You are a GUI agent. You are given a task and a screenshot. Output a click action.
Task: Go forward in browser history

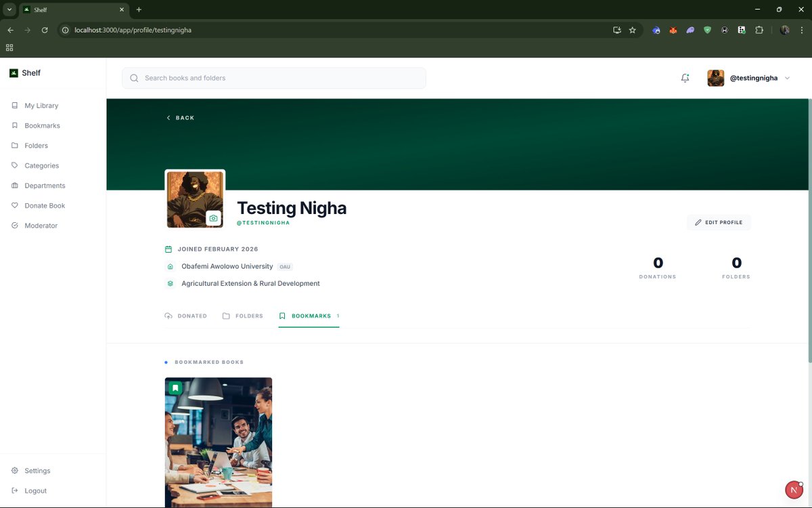(x=28, y=30)
